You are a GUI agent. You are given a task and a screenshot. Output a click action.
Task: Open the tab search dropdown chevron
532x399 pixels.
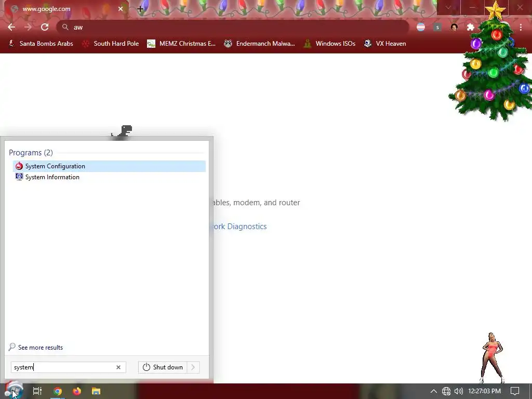(x=448, y=7)
